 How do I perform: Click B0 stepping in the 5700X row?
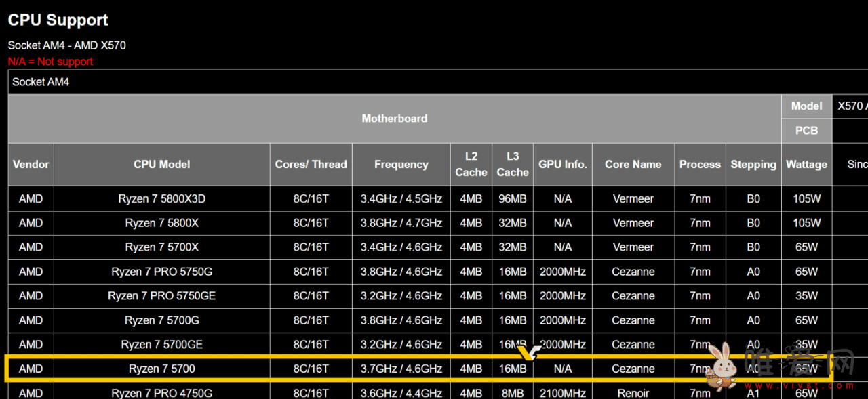pyautogui.click(x=753, y=247)
